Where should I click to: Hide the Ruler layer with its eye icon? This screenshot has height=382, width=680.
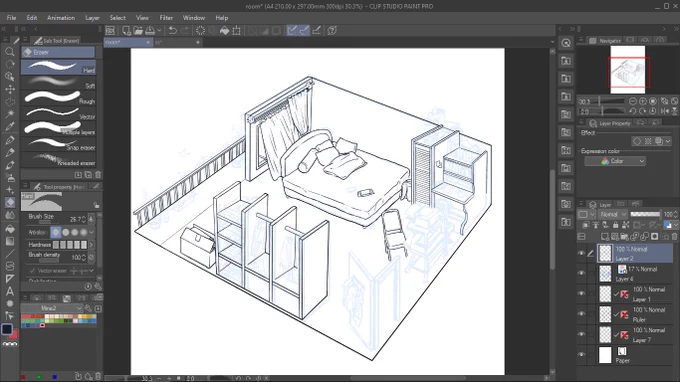coord(582,314)
